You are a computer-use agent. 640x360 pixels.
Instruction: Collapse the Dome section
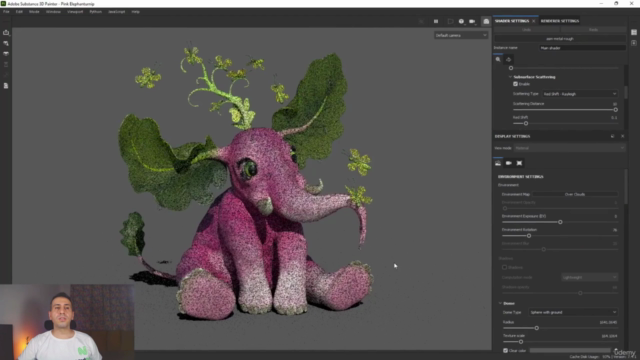pyautogui.click(x=500, y=303)
